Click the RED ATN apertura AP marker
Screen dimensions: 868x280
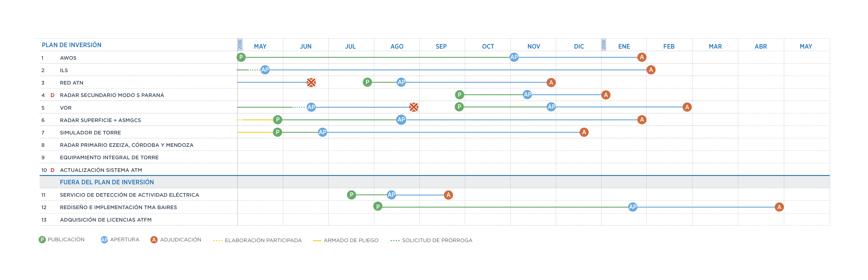click(401, 82)
